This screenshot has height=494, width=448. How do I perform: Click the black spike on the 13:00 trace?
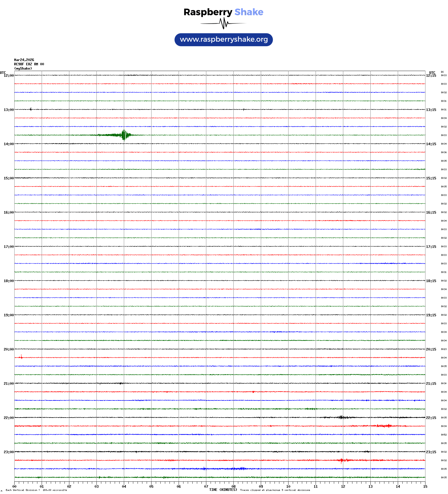[x=31, y=109]
